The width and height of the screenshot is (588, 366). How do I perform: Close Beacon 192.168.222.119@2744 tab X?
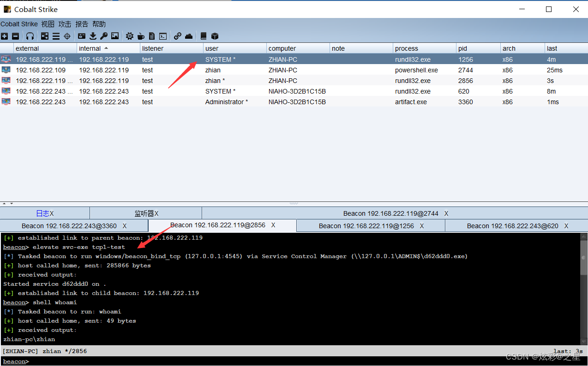point(446,213)
